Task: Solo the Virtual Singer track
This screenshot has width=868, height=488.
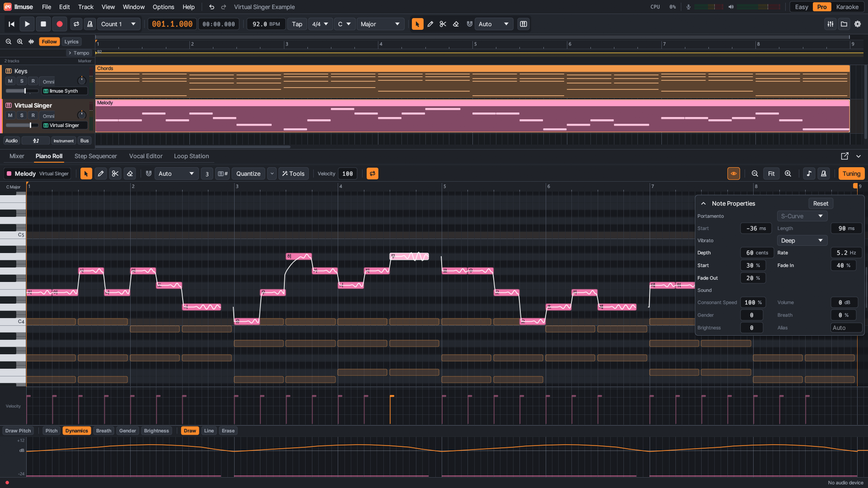Action: [22, 115]
